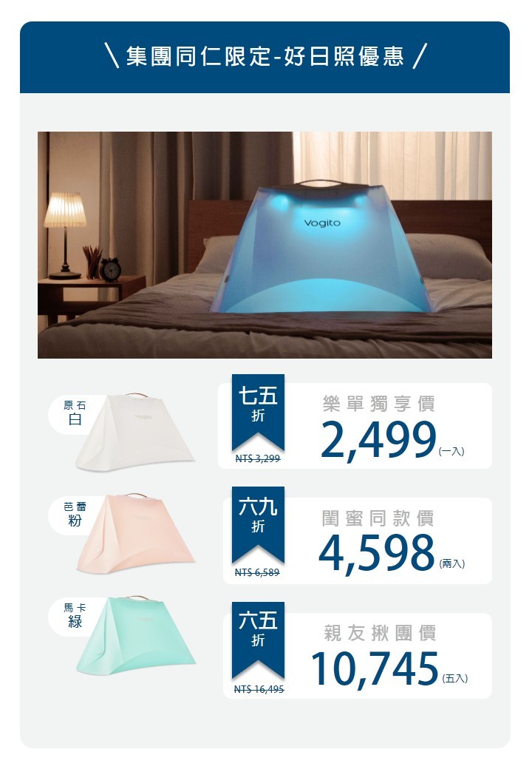Click the 10,745 five-pack price
Viewport: 532px width, 769px height.
pos(375,668)
